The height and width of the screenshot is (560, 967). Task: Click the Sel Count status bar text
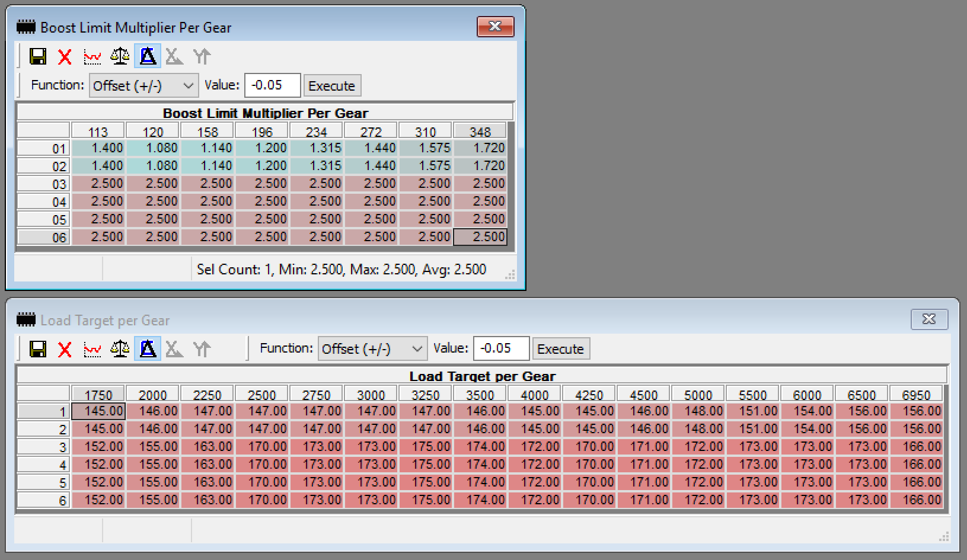(342, 270)
